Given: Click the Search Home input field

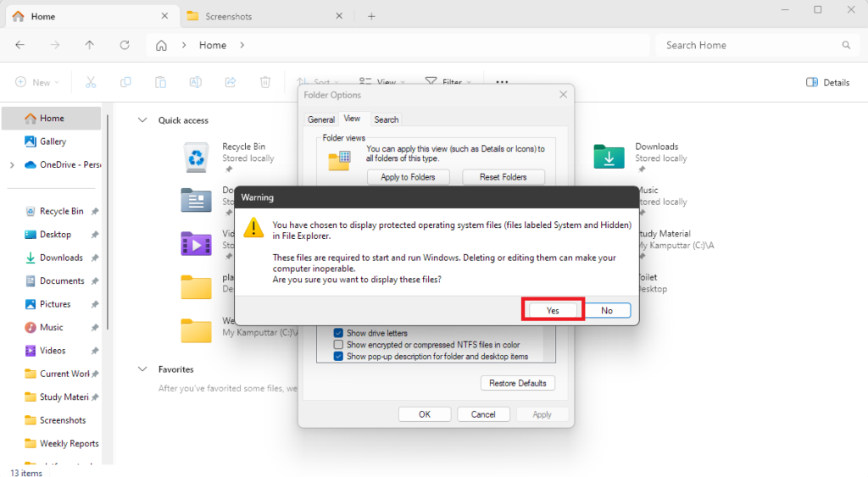Looking at the screenshot, I should pos(746,45).
